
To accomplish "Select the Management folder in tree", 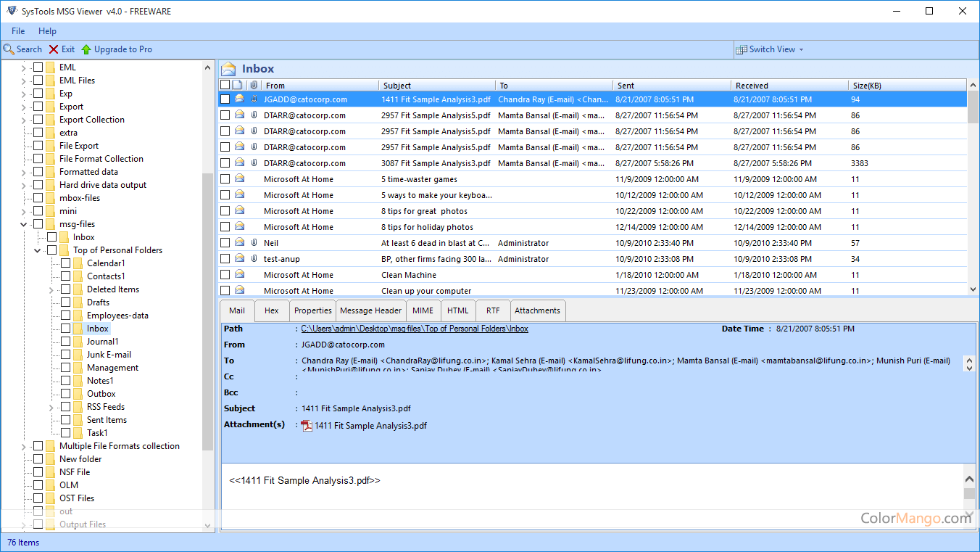I will point(112,368).
